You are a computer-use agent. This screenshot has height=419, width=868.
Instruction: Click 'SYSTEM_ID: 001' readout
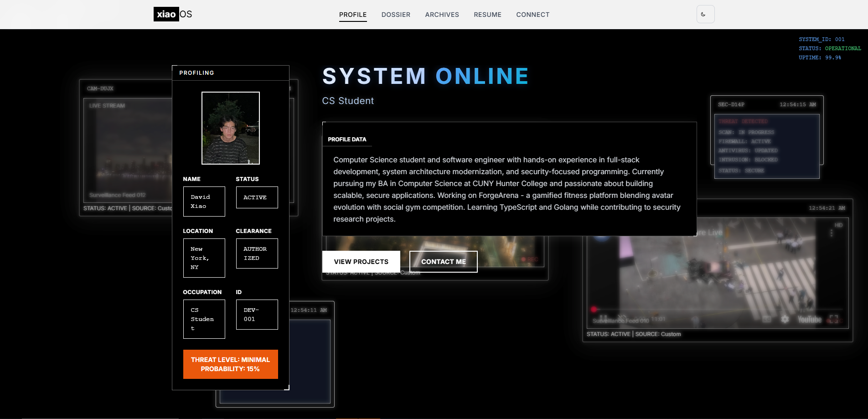pyautogui.click(x=821, y=39)
